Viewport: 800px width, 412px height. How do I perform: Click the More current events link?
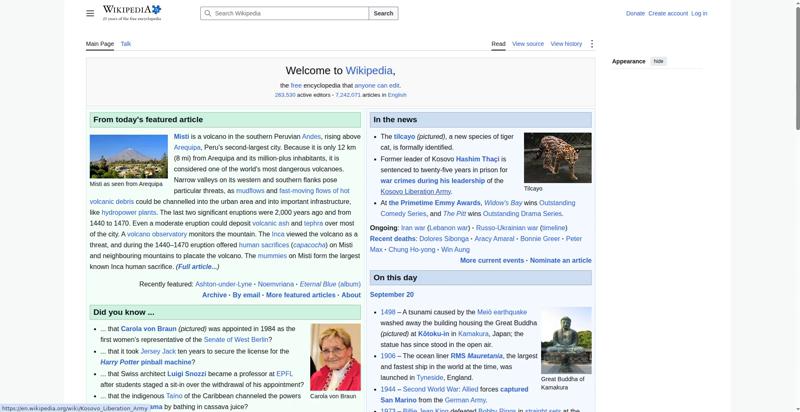(492, 260)
